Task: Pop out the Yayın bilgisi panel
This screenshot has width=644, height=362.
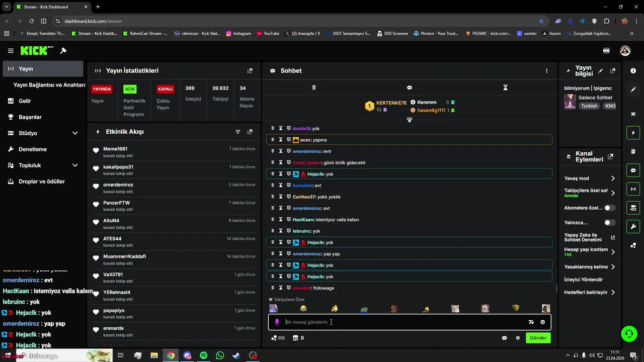Action: [x=612, y=71]
